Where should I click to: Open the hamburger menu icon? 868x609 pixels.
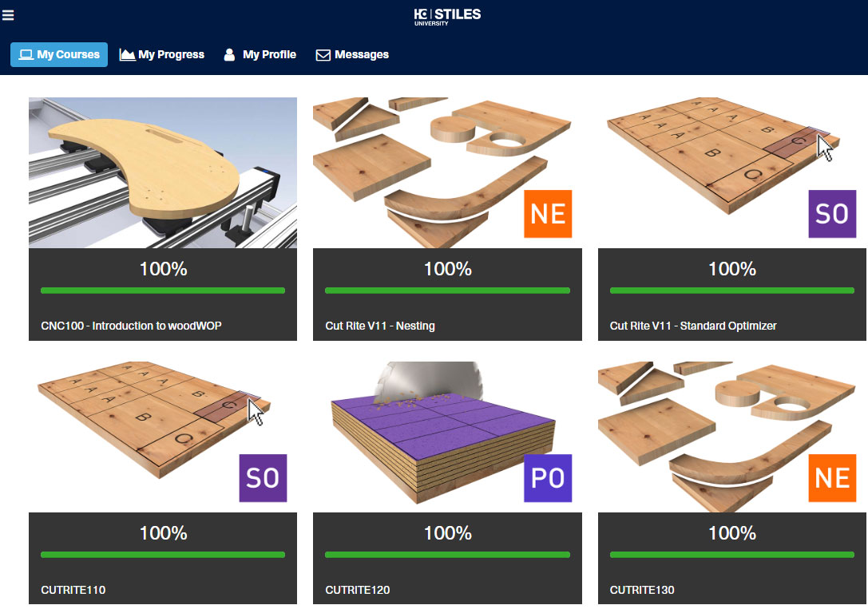tap(8, 15)
